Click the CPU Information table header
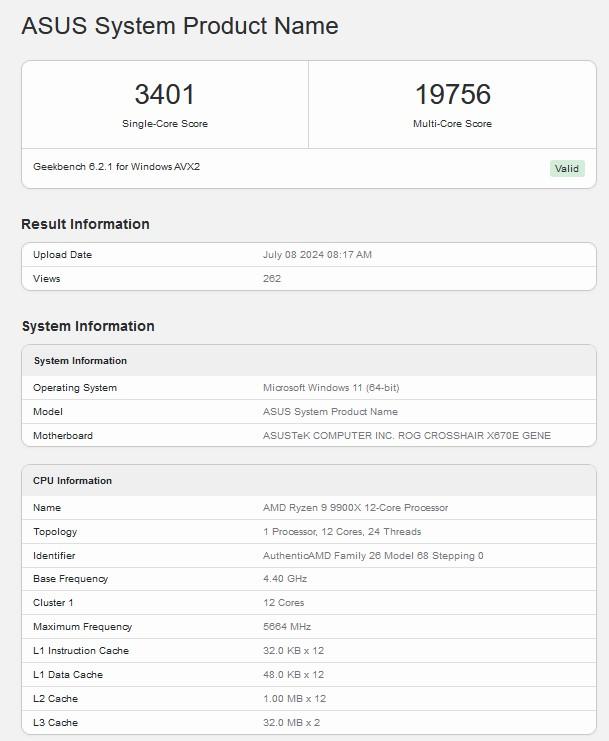Image resolution: width=609 pixels, height=741 pixels. (x=72, y=481)
